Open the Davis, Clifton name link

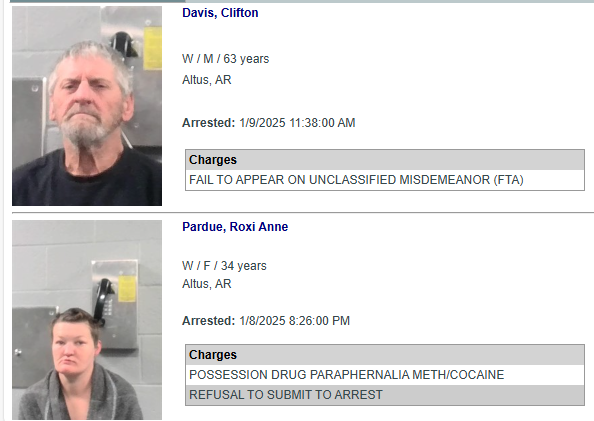(220, 13)
